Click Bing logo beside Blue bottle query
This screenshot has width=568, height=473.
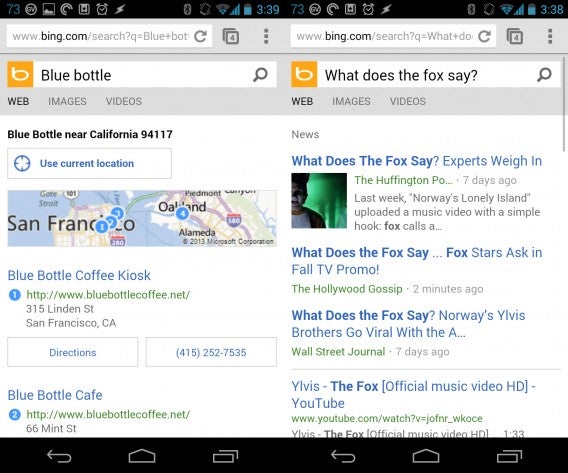click(20, 75)
